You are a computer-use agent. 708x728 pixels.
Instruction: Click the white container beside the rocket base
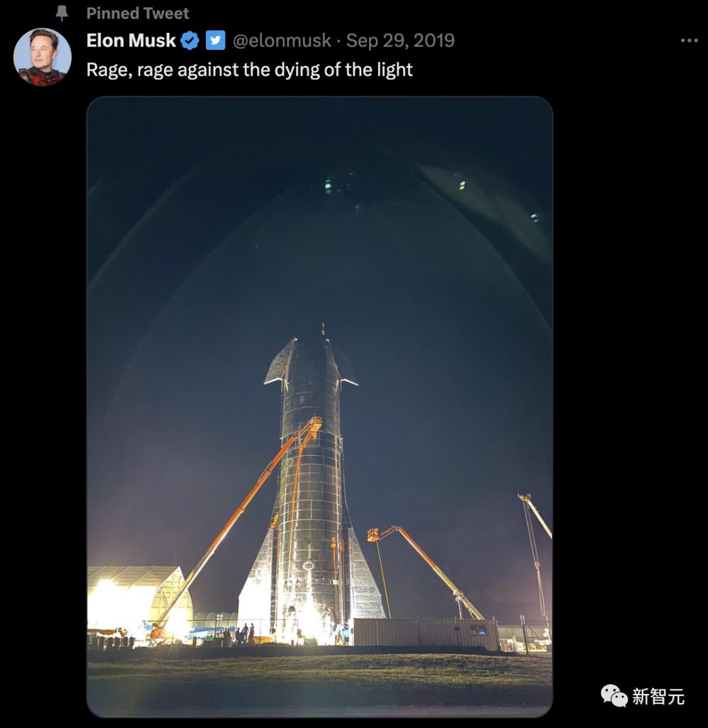coord(426,634)
